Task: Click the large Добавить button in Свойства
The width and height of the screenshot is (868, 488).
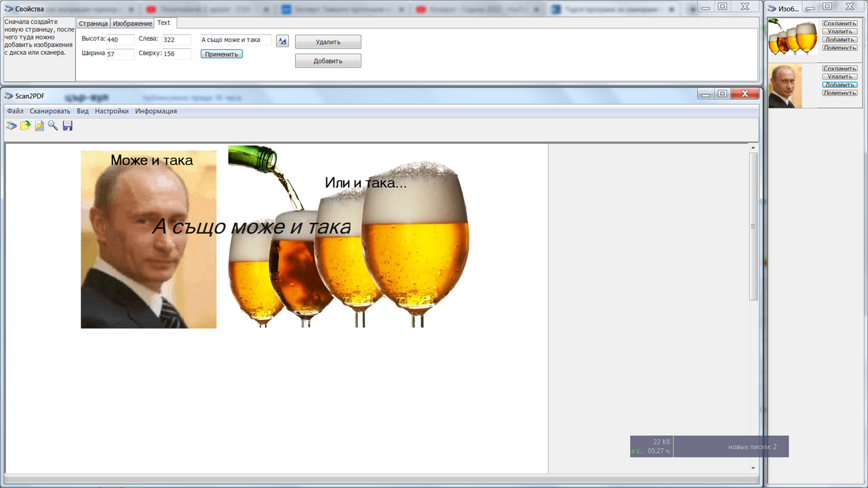Action: tap(328, 61)
